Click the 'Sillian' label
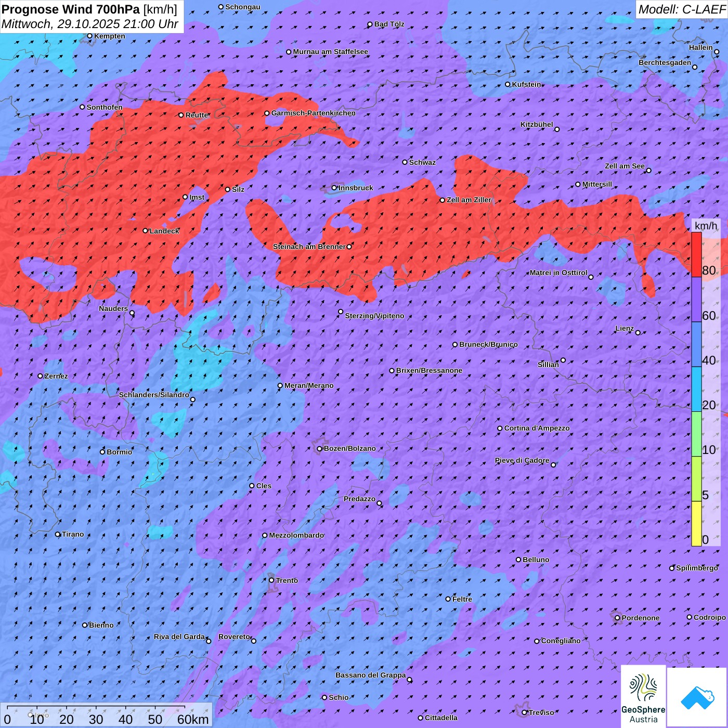728x728 pixels. [x=548, y=365]
